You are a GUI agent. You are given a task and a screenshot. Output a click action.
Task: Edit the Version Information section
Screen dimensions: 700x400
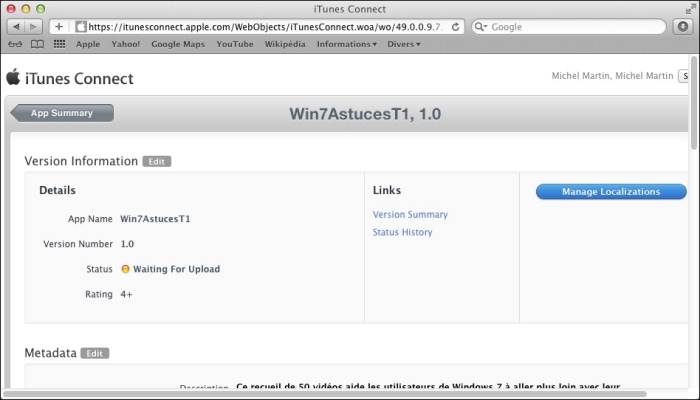coord(157,161)
